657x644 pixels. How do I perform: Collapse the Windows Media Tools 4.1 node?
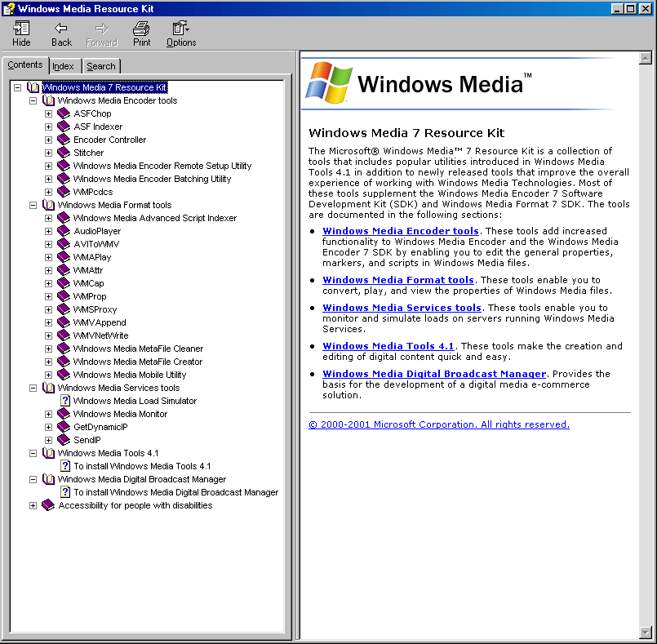click(33, 453)
